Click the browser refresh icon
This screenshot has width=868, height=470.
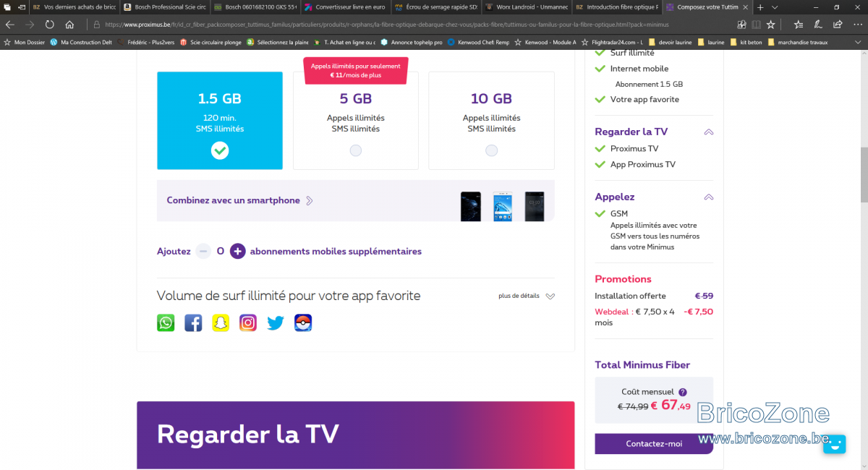coord(49,24)
